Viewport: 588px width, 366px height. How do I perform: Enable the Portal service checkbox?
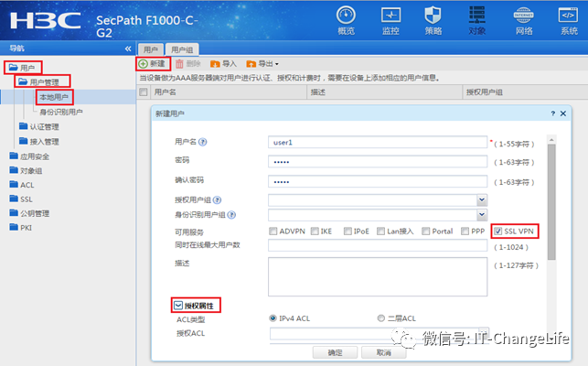pyautogui.click(x=425, y=231)
